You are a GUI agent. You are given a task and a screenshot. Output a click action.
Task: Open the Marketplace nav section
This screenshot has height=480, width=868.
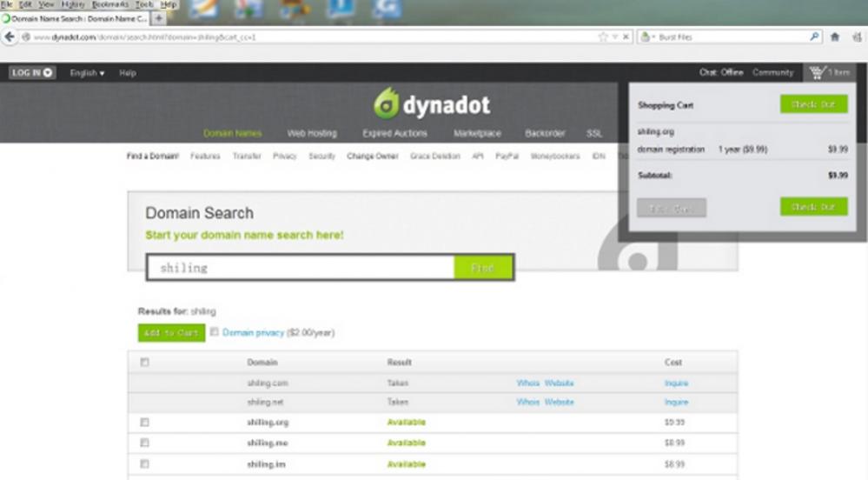[x=477, y=134]
